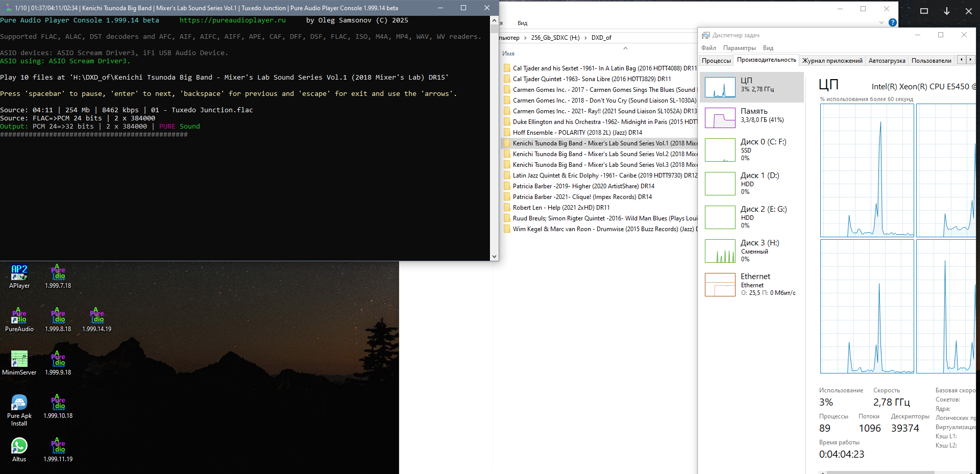The height and width of the screenshot is (474, 980).
Task: Click the download arrow icon at top right
Action: (946, 11)
